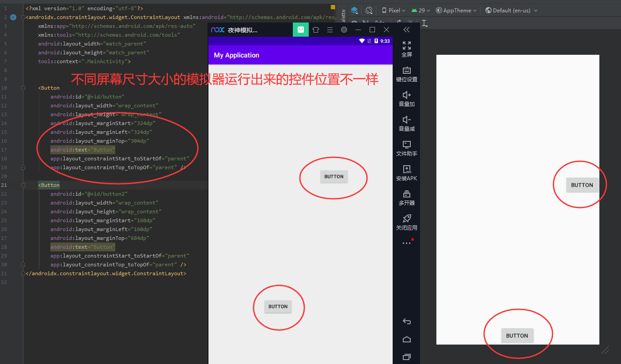This screenshot has height=364, width=621.
Task: Collapse the Nox sidebar with double-chevron
Action: 406,30
